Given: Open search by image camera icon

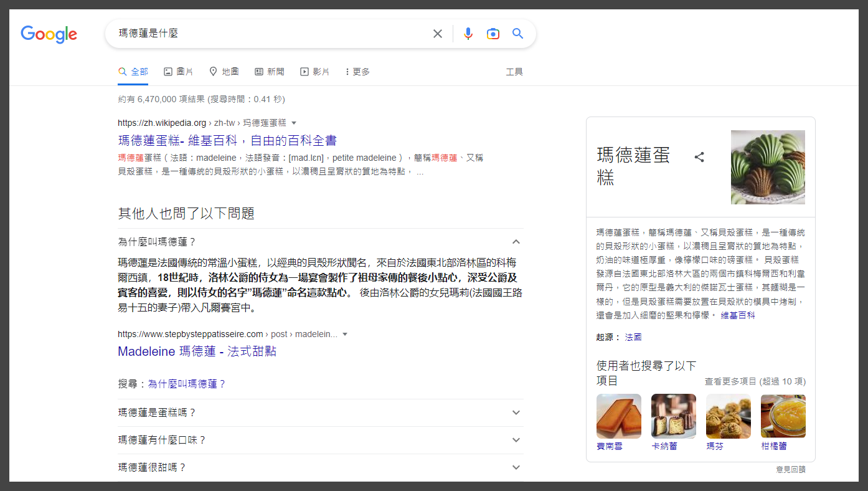Looking at the screenshot, I should pos(493,34).
